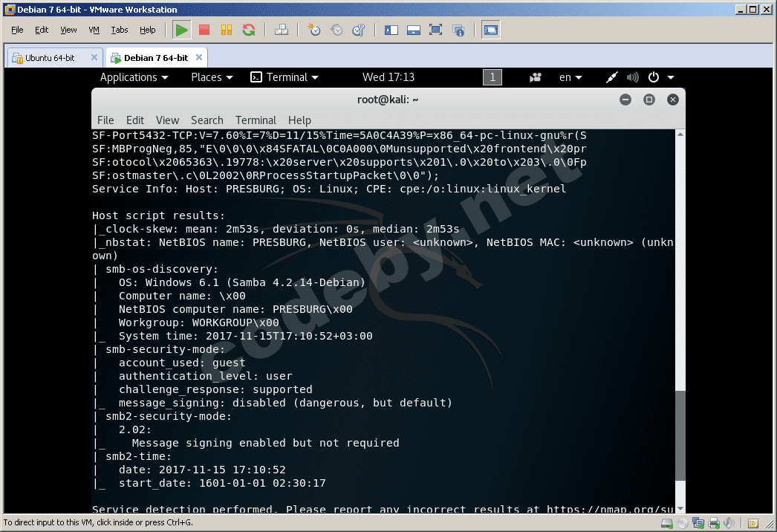Open VMware File menu

click(17, 30)
